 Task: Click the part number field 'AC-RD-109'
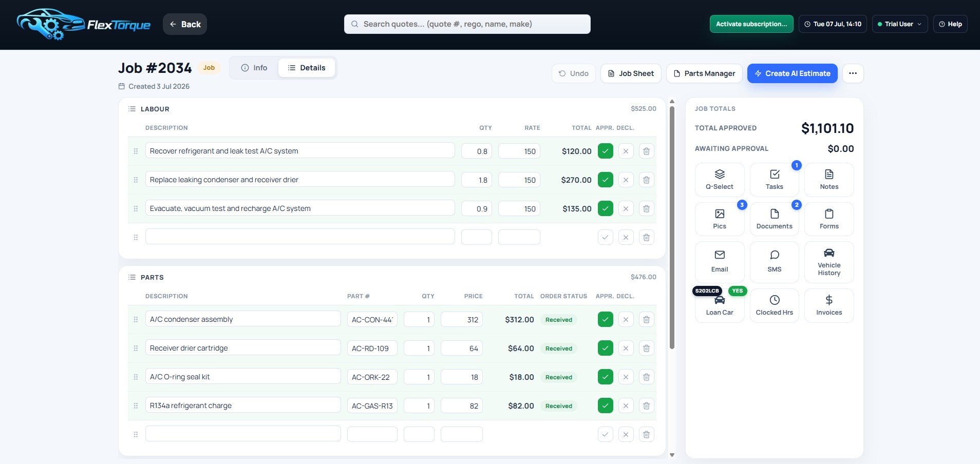372,349
